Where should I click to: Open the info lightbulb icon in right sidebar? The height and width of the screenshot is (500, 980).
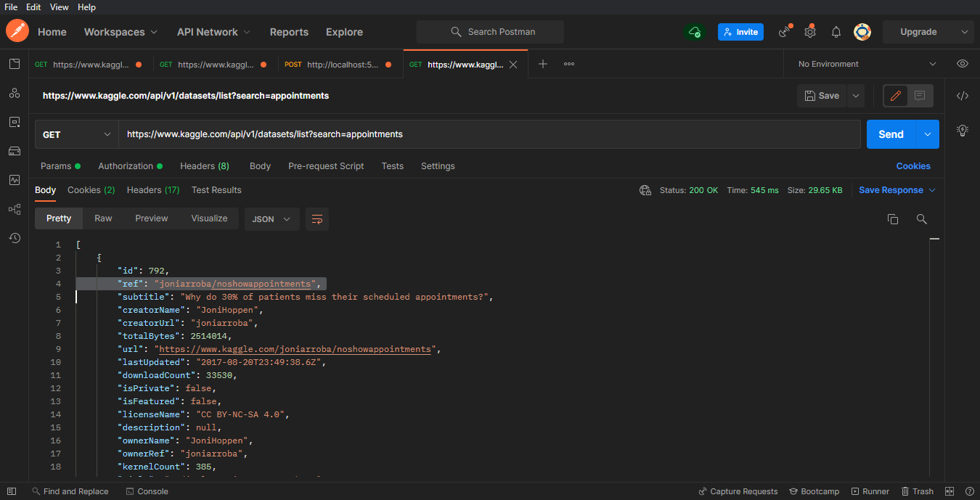coord(963,131)
